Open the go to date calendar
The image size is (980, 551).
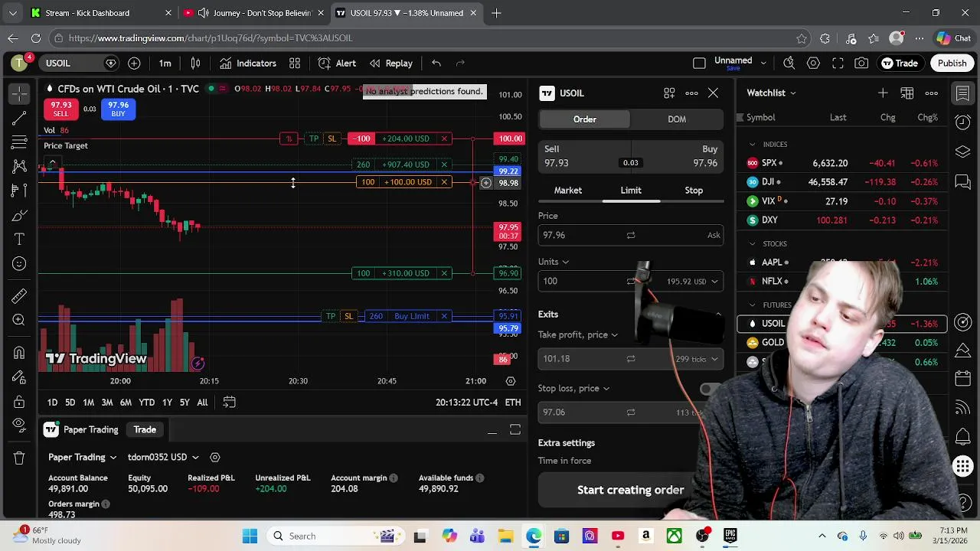tap(229, 402)
